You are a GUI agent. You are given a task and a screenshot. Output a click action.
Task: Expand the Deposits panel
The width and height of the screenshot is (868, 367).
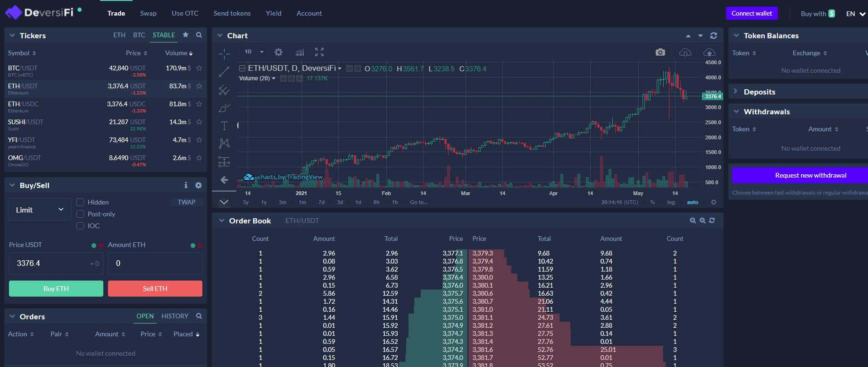tap(735, 91)
